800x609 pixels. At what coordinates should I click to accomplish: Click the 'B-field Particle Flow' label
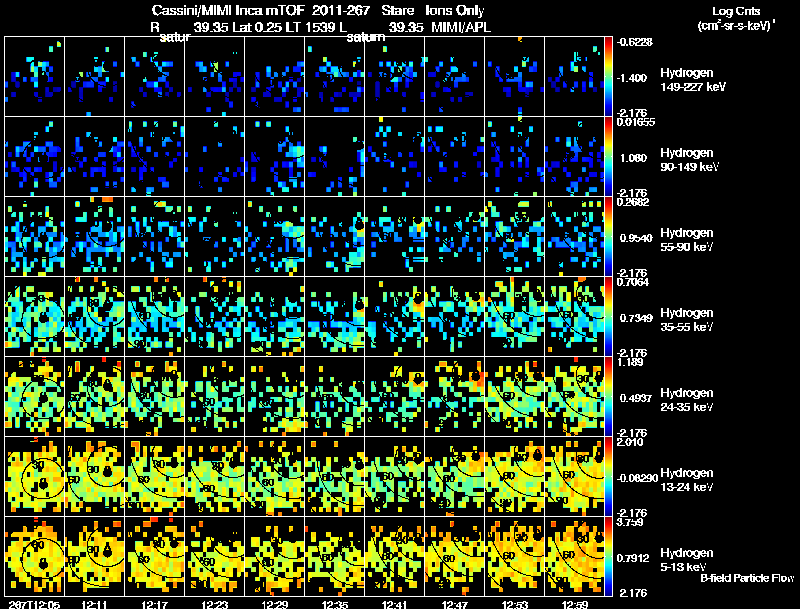[x=747, y=578]
